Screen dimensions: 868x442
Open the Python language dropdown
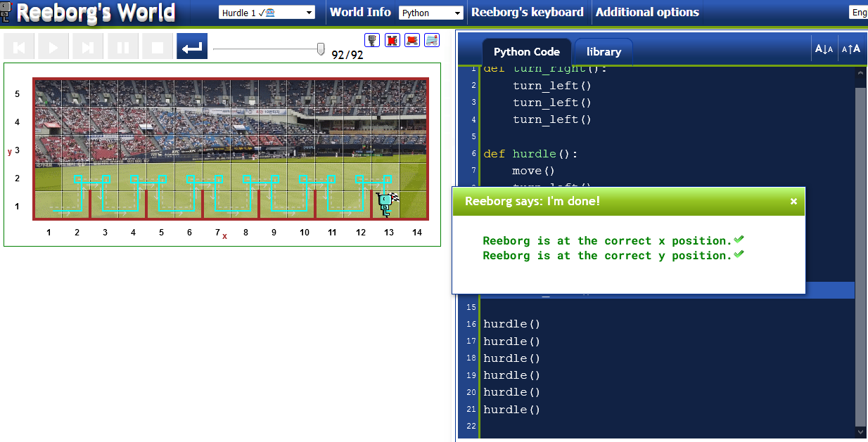[x=431, y=12]
